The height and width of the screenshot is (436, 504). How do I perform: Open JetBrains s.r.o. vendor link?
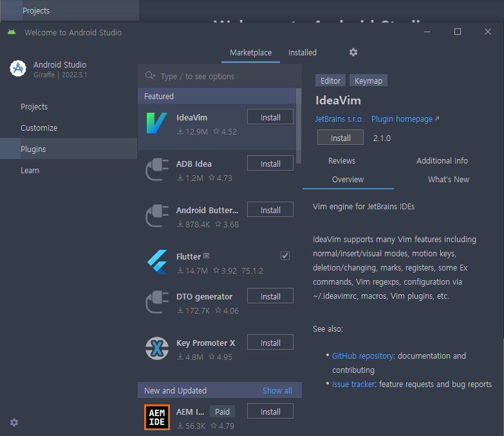(339, 119)
